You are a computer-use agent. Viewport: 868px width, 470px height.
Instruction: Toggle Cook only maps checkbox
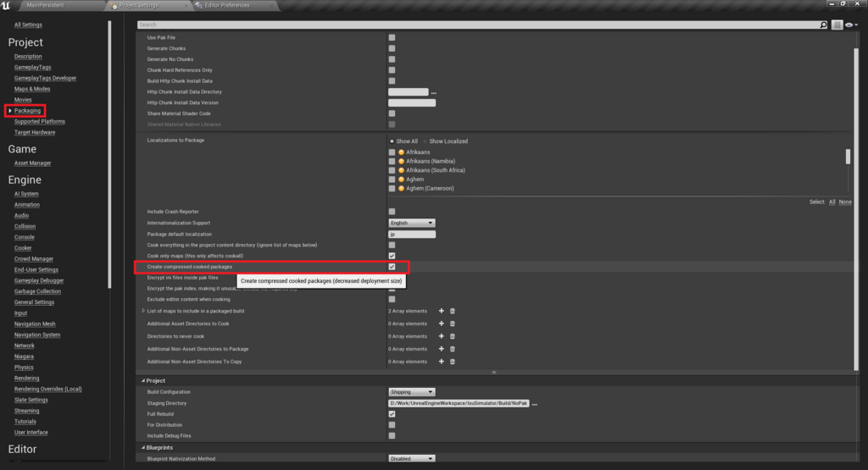[392, 256]
